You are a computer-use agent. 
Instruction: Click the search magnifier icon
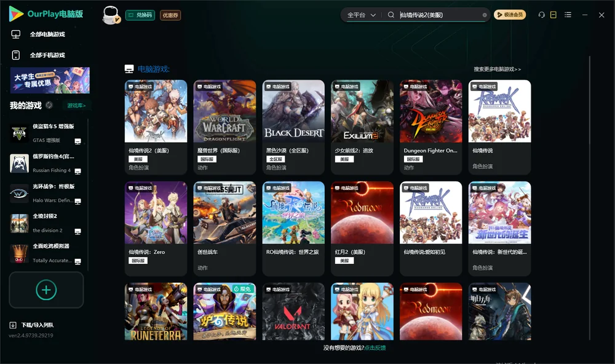click(391, 15)
